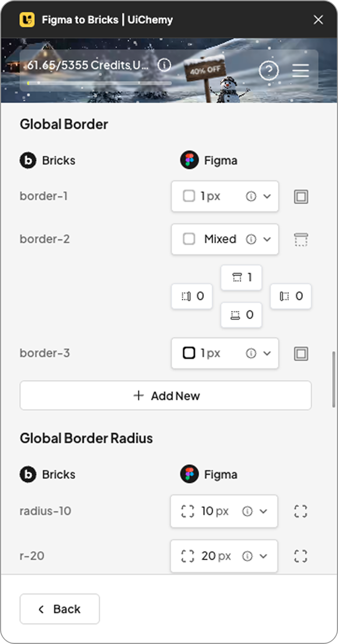Click the Bricks icon under Global Border
The height and width of the screenshot is (644, 338).
click(x=28, y=160)
